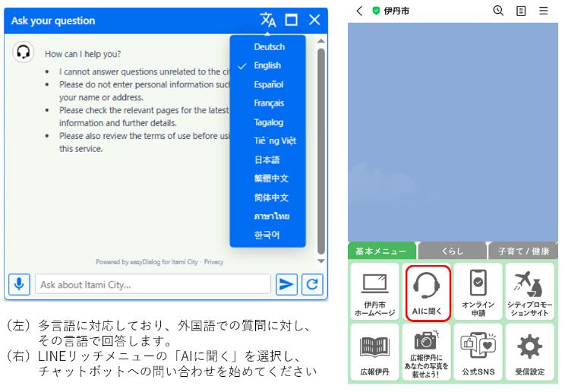565x392 pixels.
Task: Click the Ask your question title text
Action: click(53, 21)
